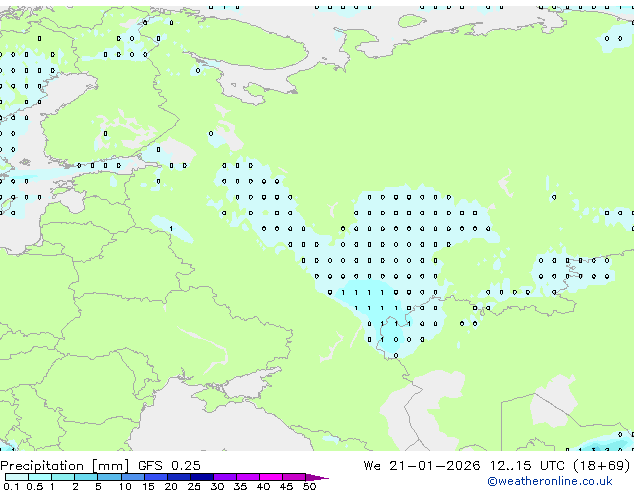The height and width of the screenshot is (490, 634).
Task: Click the 25 mm dark blue swatch
Action: click(x=202, y=477)
